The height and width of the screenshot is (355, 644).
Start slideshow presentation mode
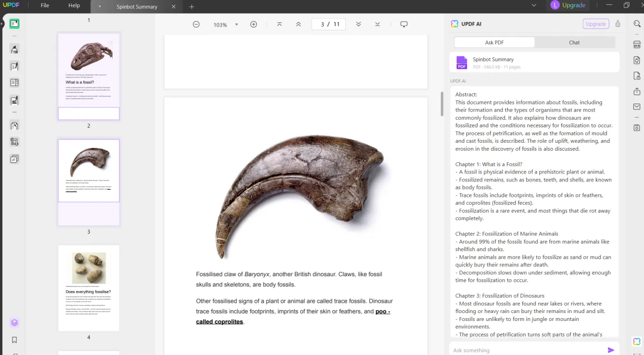coord(404,24)
